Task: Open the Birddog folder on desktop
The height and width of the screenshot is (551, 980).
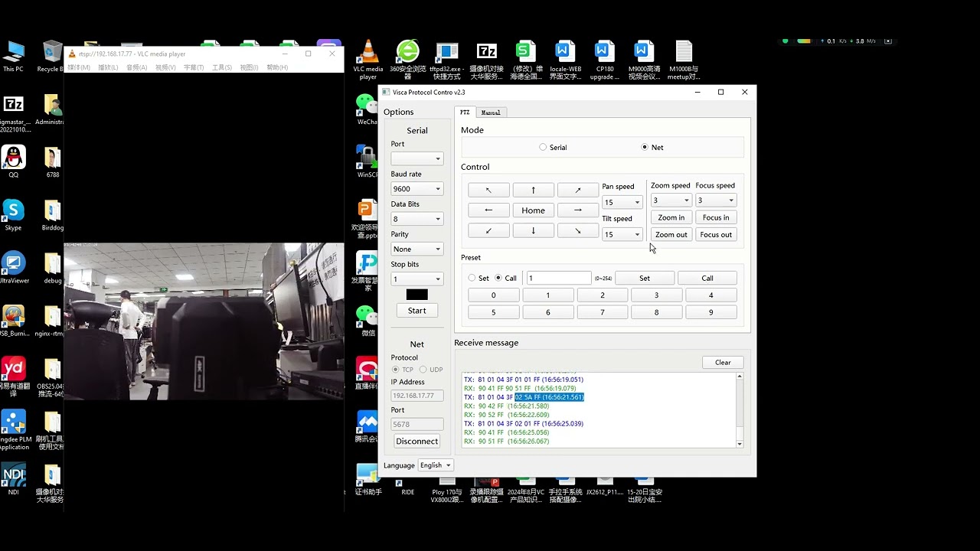Action: click(52, 215)
